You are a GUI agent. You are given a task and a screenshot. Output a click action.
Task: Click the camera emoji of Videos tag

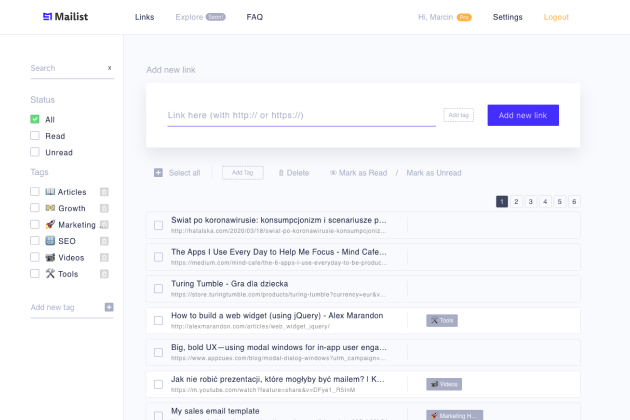(x=50, y=257)
